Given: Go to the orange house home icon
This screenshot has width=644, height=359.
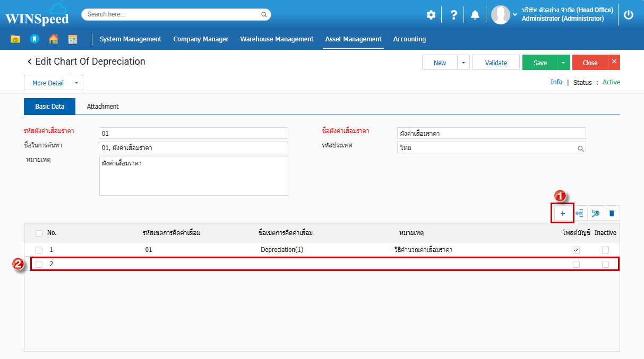Looking at the screenshot, I should click(53, 39).
